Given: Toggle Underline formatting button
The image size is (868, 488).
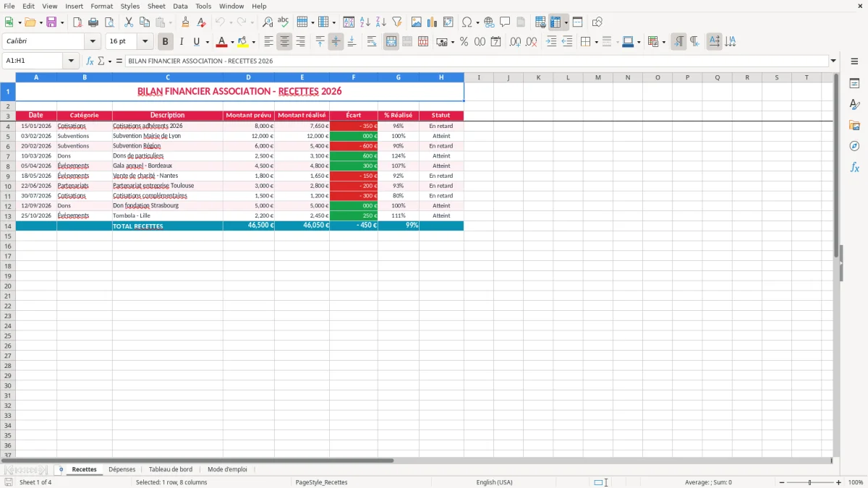Looking at the screenshot, I should [196, 42].
